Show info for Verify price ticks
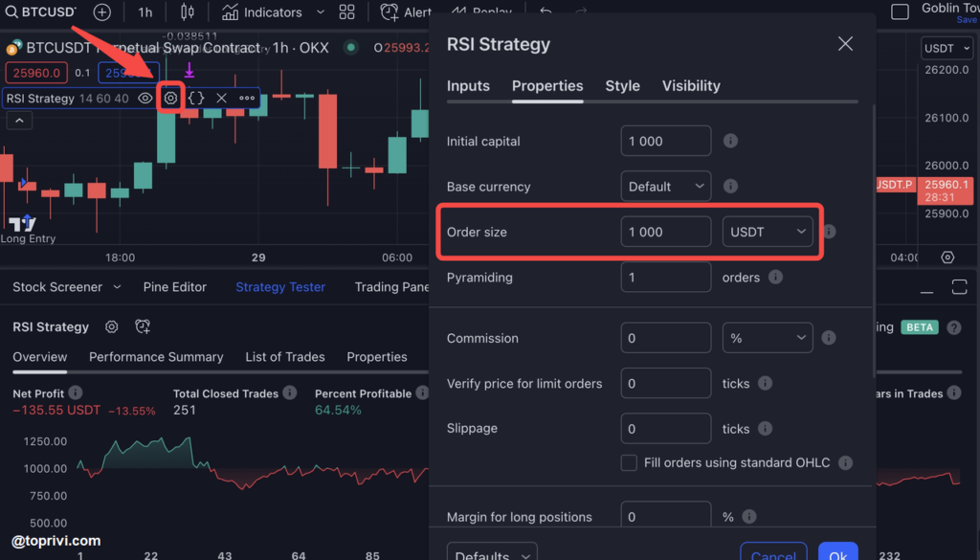Screen dimensions: 980x560 point(765,383)
